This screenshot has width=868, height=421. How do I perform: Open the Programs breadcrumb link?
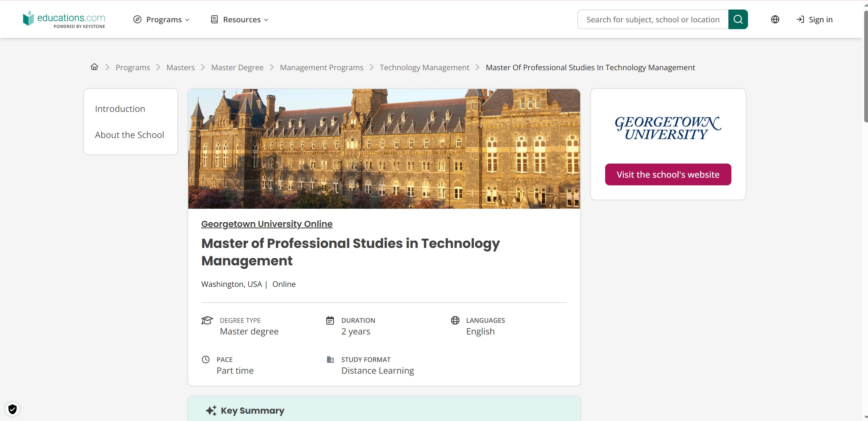(133, 67)
